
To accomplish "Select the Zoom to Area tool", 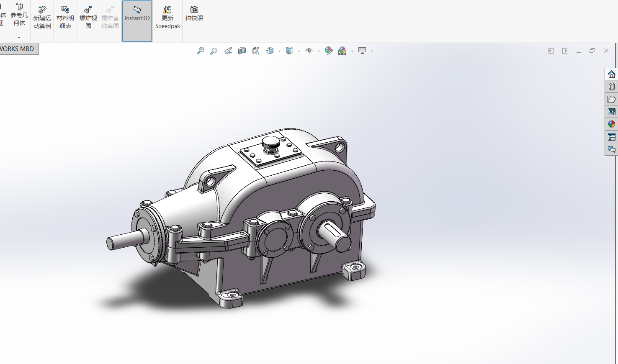I will click(x=214, y=51).
